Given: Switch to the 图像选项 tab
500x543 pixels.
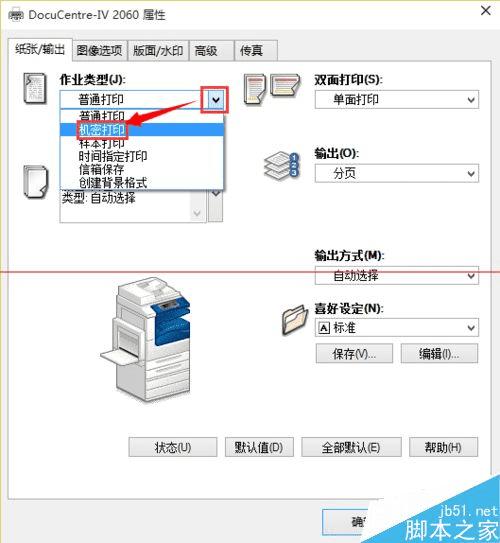Looking at the screenshot, I should click(x=99, y=51).
